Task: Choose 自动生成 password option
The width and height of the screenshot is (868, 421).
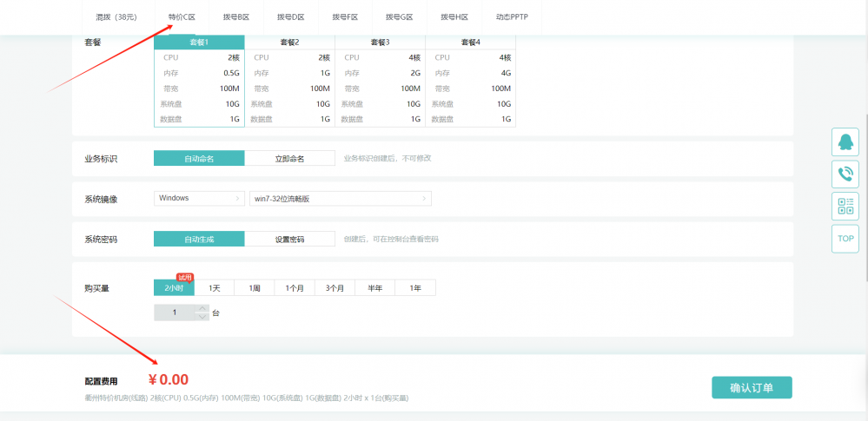Action: tap(199, 239)
